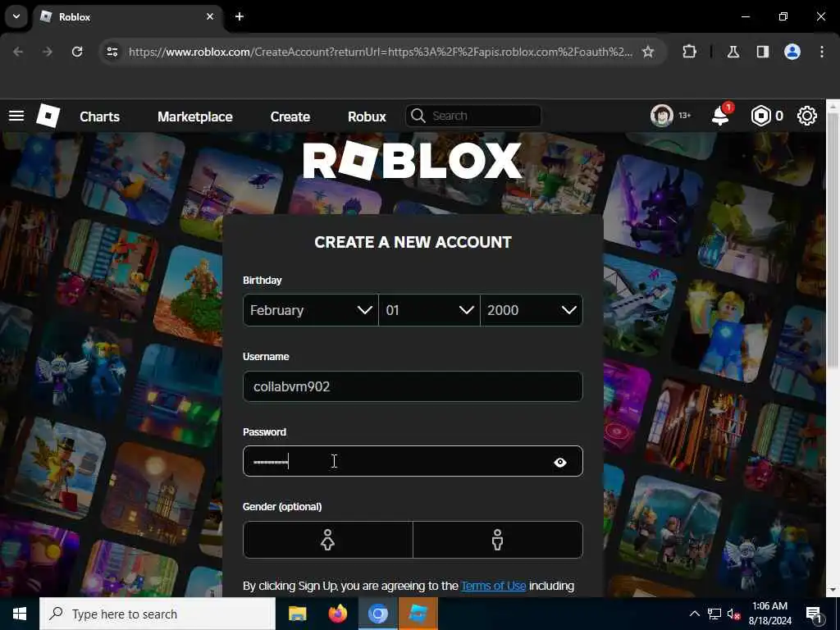
Task: Open the Marketplace page
Action: pos(195,116)
